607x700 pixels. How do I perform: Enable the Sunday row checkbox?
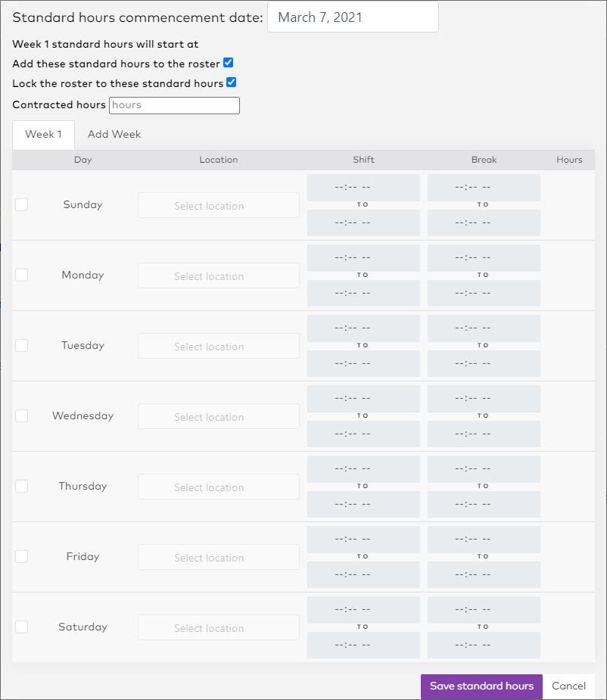(x=21, y=204)
